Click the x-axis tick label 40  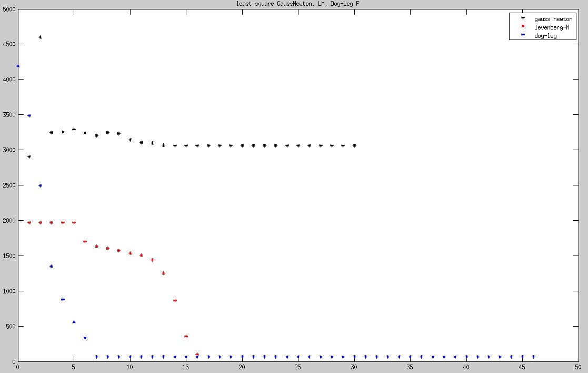click(466, 367)
